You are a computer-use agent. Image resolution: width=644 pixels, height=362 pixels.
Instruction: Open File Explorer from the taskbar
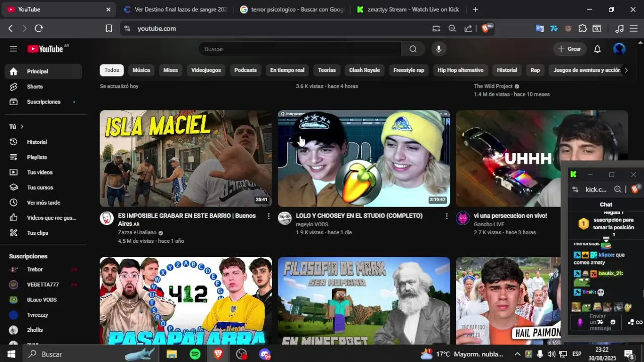coord(172,354)
